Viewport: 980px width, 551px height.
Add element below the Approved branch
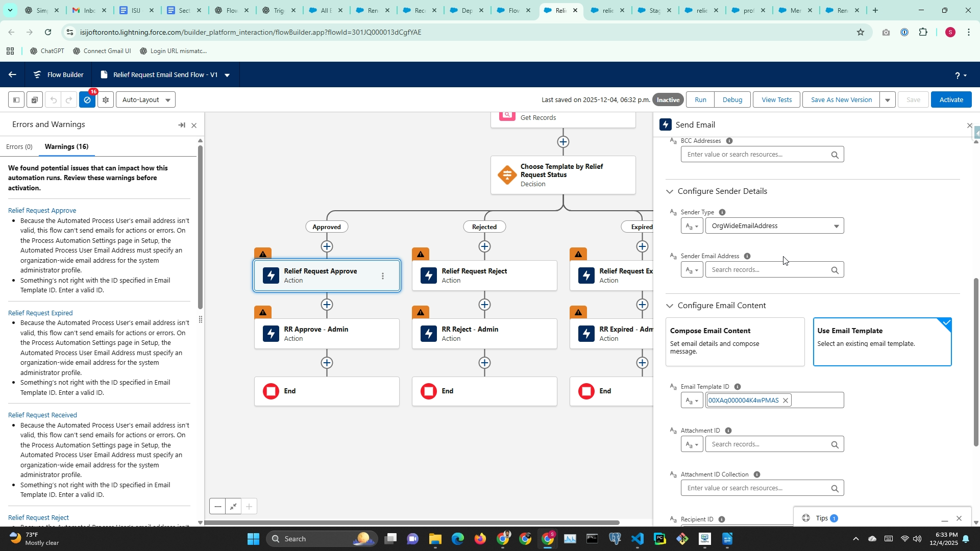[327, 246]
